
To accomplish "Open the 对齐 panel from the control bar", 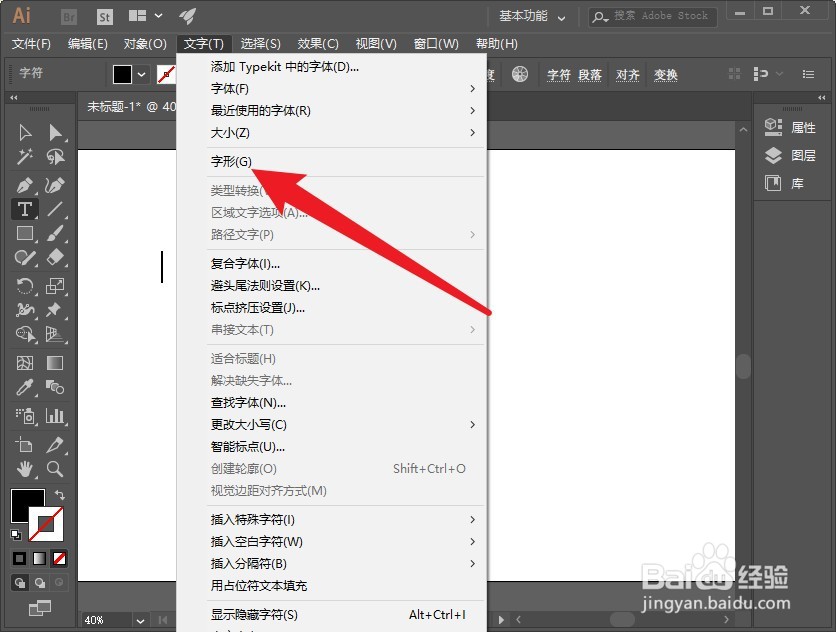I will (x=628, y=74).
